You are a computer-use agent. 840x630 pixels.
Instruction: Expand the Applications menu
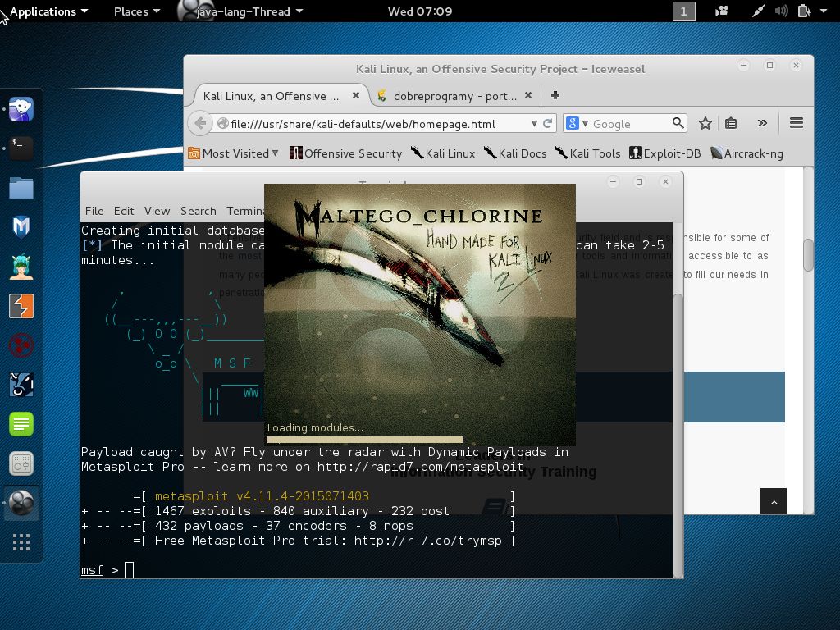coord(48,11)
